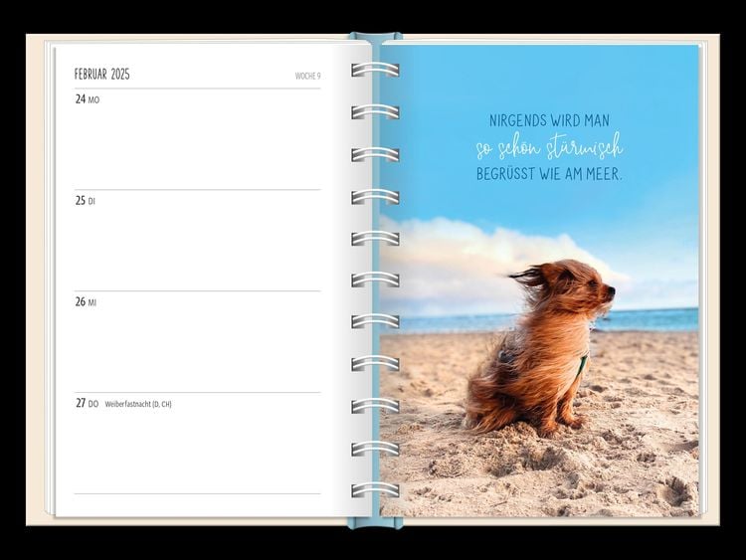Click the BEGRÜSST WIE AM MEER text
The height and width of the screenshot is (560, 746).
[x=548, y=175]
